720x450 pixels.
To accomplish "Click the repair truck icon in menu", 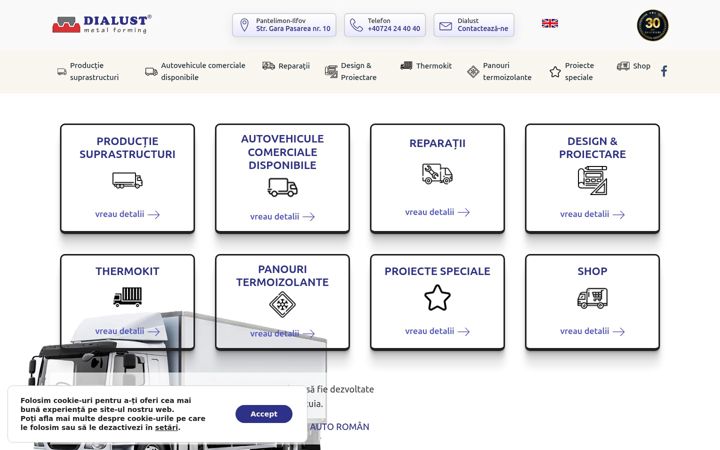I will coord(269,66).
